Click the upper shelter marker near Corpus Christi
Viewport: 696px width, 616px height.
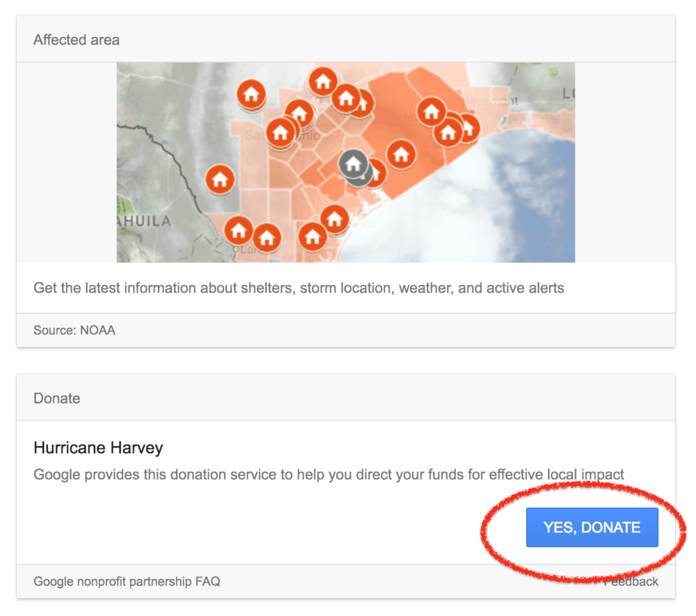[x=335, y=219]
